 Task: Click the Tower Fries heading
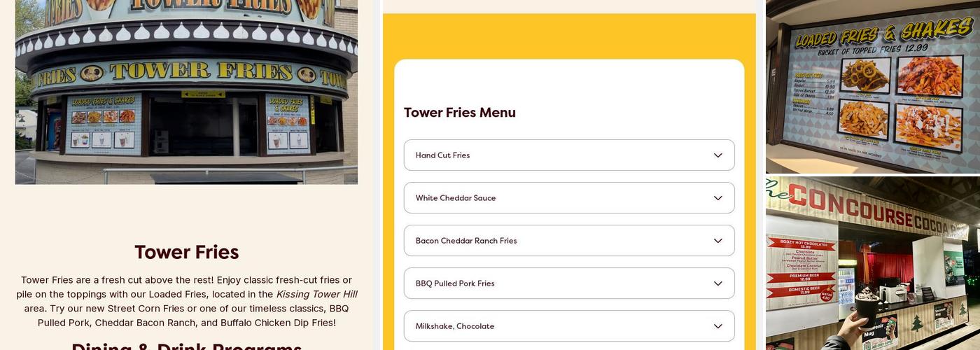tap(187, 252)
